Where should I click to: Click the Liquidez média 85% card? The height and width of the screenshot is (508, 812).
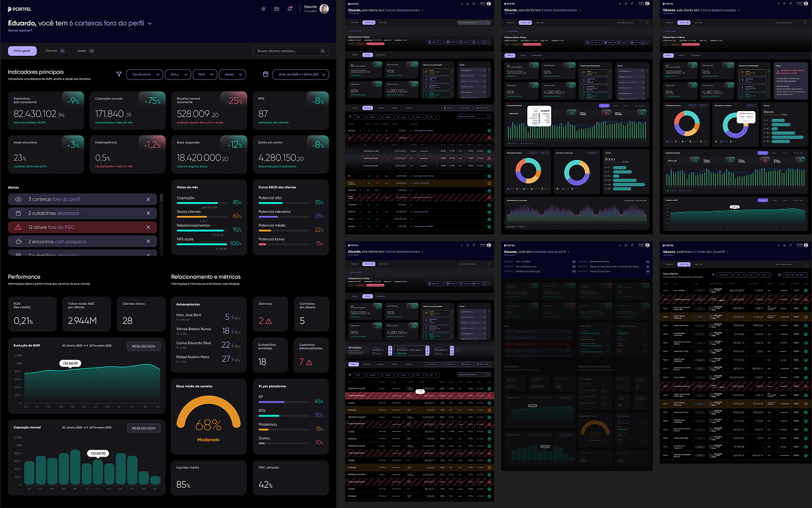(x=209, y=478)
